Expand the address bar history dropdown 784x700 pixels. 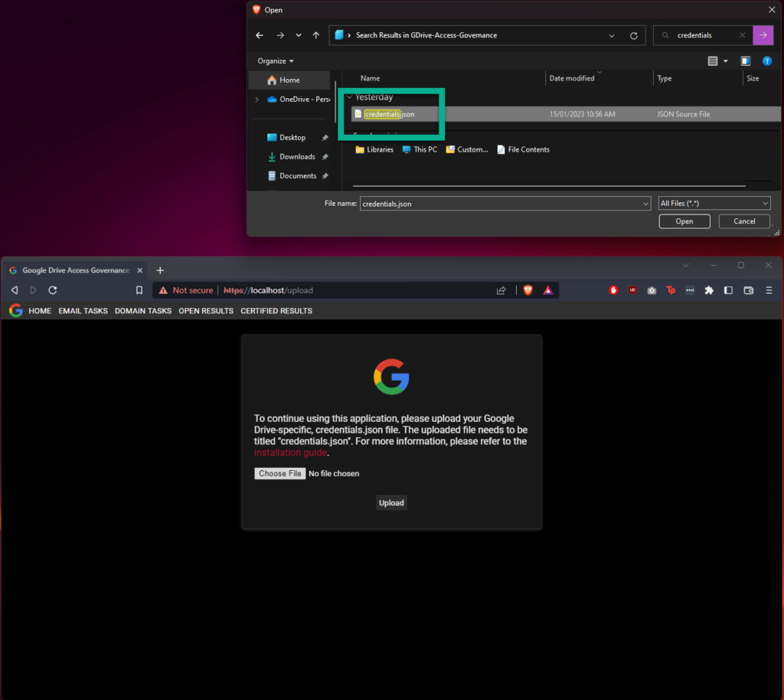click(x=612, y=35)
